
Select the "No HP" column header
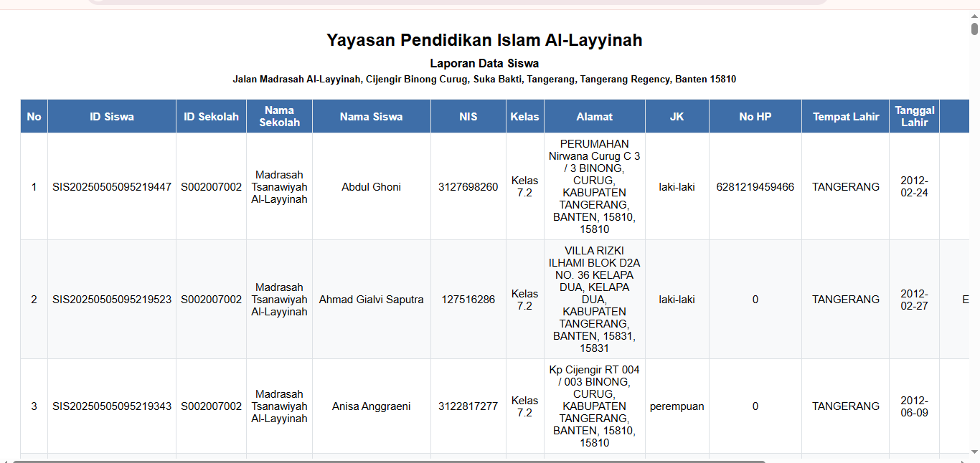[x=755, y=116]
